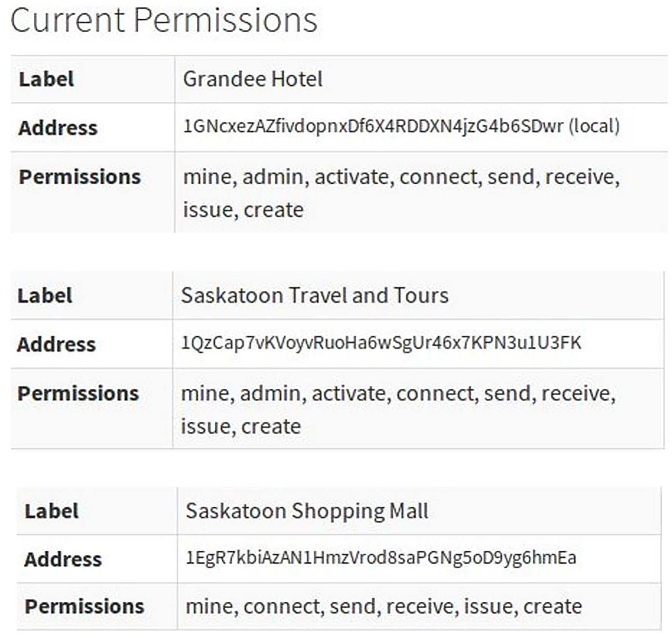Click the Label header beside Saskatoon Shopping Mall
The image size is (672, 638).
pyautogui.click(x=52, y=511)
